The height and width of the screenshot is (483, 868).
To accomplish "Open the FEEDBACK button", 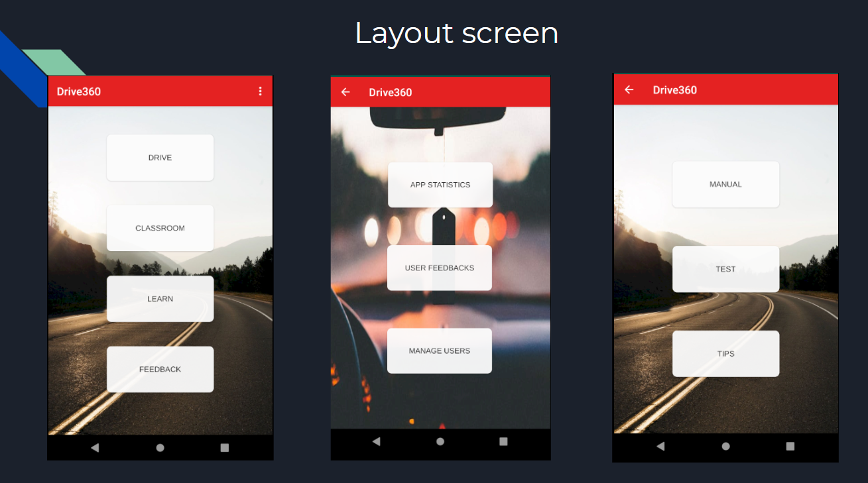I will [x=160, y=369].
